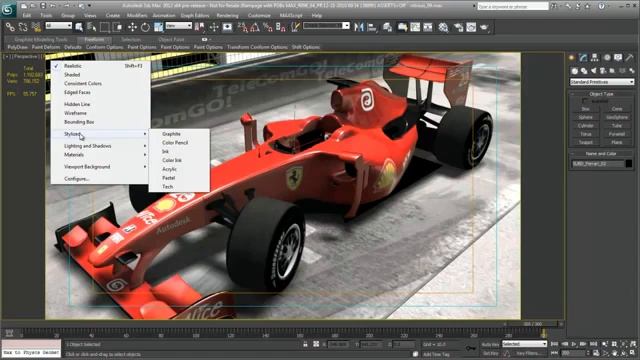The width and height of the screenshot is (640, 360).
Task: Select the Cameras category icon
Action: click(603, 71)
